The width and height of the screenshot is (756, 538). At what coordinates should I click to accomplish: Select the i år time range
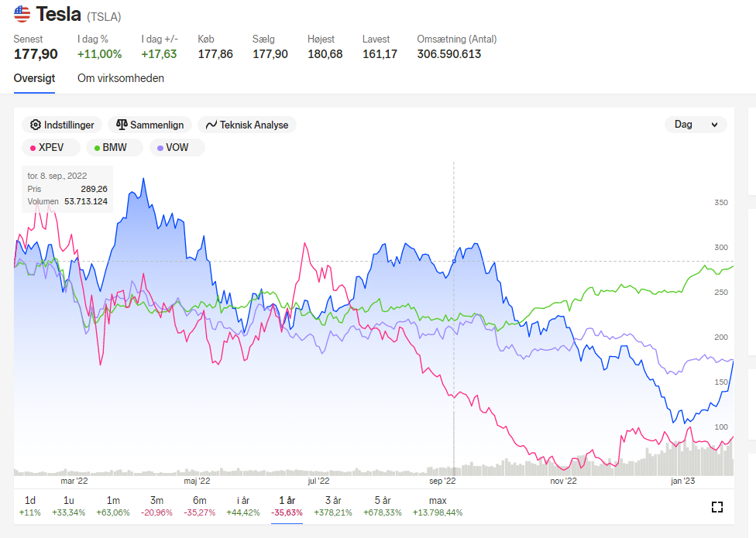pyautogui.click(x=243, y=506)
